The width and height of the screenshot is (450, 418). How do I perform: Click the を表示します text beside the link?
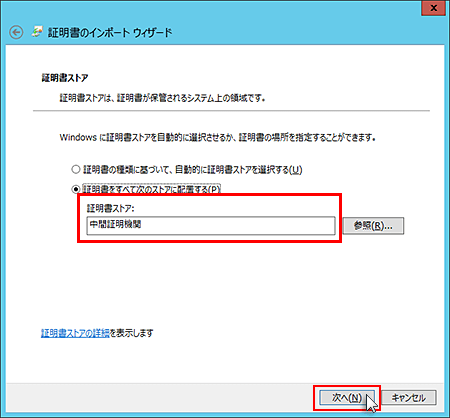tap(131, 333)
